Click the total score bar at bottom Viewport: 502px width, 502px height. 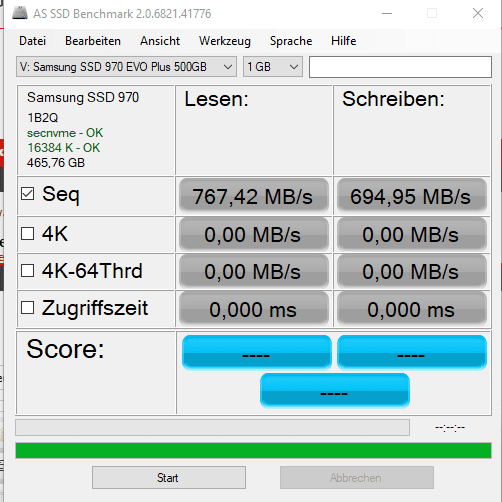(335, 390)
